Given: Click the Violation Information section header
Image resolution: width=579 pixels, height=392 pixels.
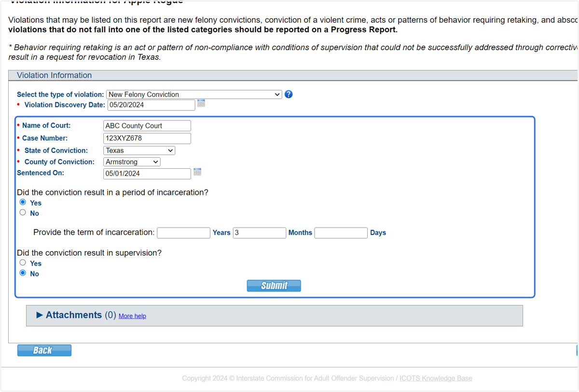Looking at the screenshot, I should click(x=293, y=75).
